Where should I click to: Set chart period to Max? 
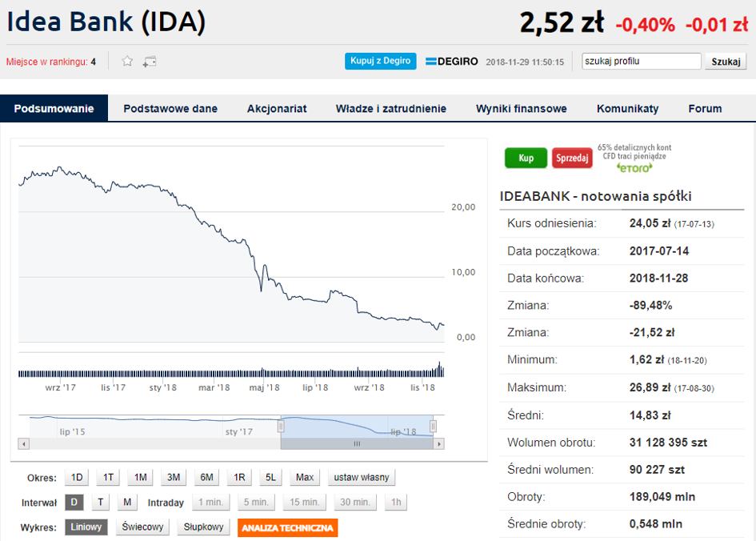tap(305, 477)
